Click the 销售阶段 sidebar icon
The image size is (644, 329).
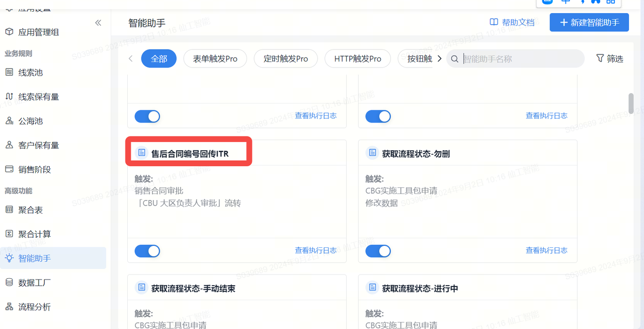[9, 169]
